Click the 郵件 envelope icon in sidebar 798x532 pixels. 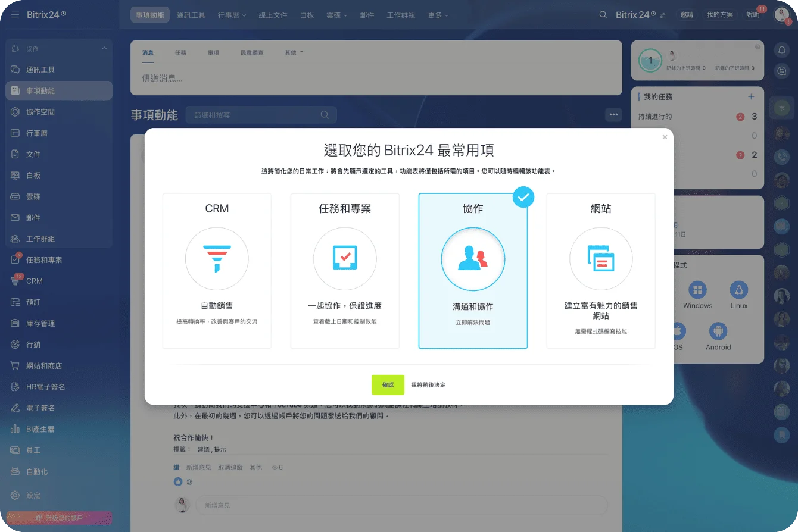[15, 218]
